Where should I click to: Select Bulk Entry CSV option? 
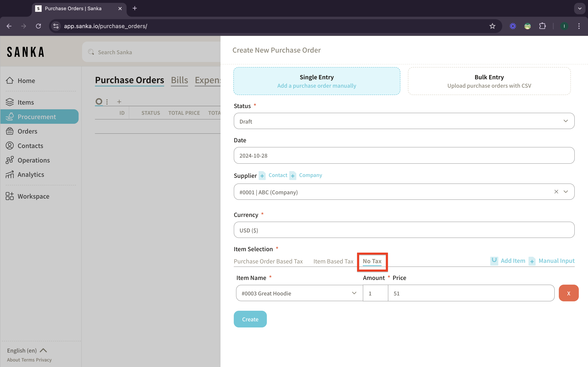489,81
